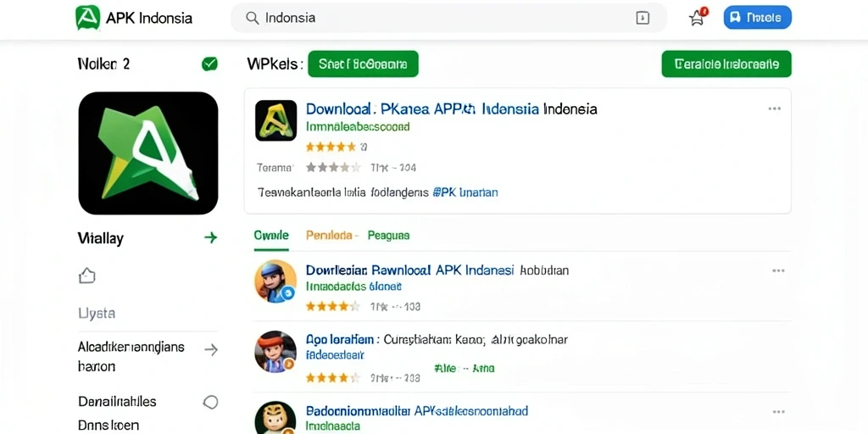Click the square icon inside search bar
Image resolution: width=868 pixels, height=434 pixels.
pos(643,18)
